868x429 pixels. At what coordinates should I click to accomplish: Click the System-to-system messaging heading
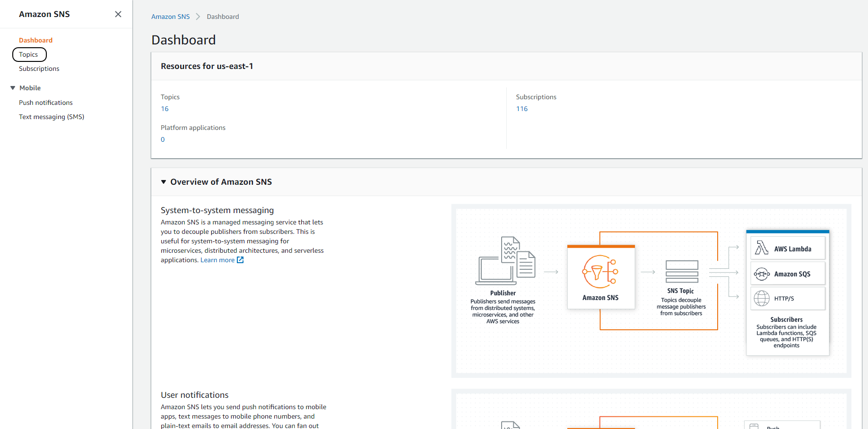click(217, 210)
